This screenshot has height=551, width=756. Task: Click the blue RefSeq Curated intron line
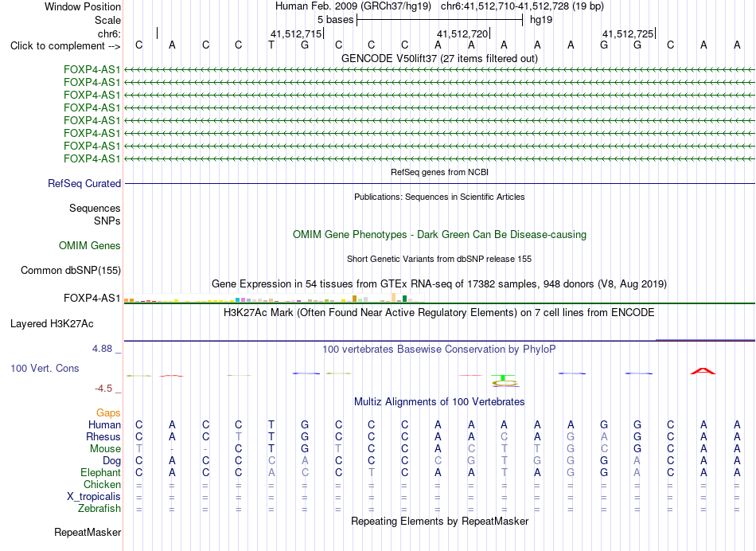[x=439, y=183]
